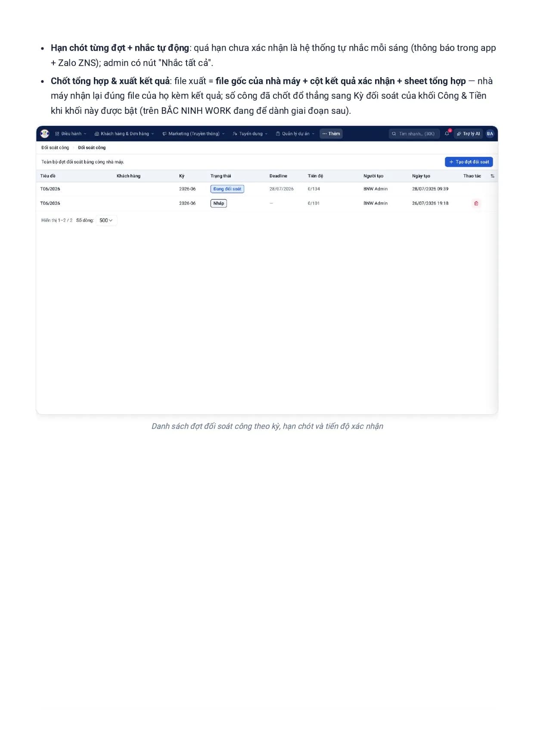Sort by the Người tạo column header
Screen dimensions: 534x756
[373, 176]
